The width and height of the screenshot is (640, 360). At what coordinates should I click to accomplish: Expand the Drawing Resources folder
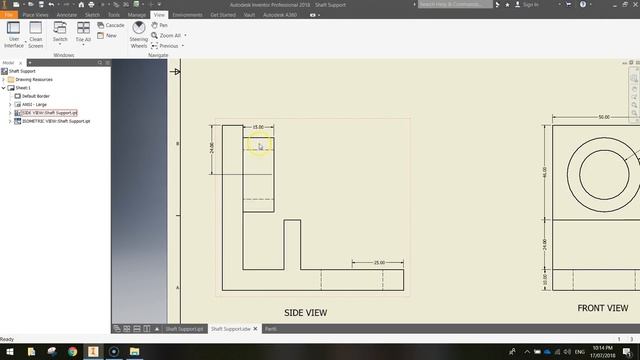(4, 80)
